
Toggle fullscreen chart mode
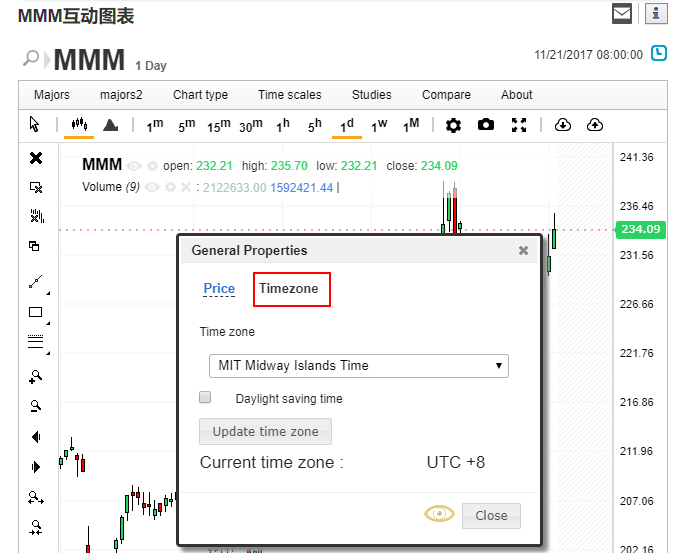click(x=519, y=125)
